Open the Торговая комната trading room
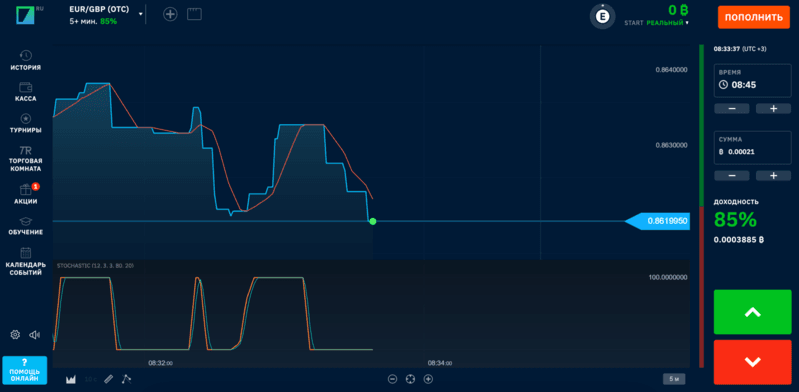Viewport: 799px width, 392px height. [25, 159]
